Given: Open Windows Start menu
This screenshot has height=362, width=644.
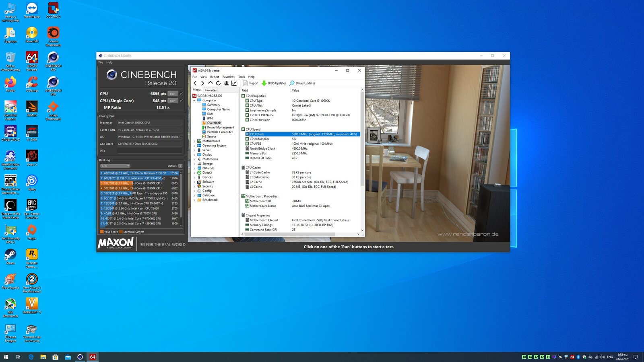Looking at the screenshot, I should coord(6,357).
